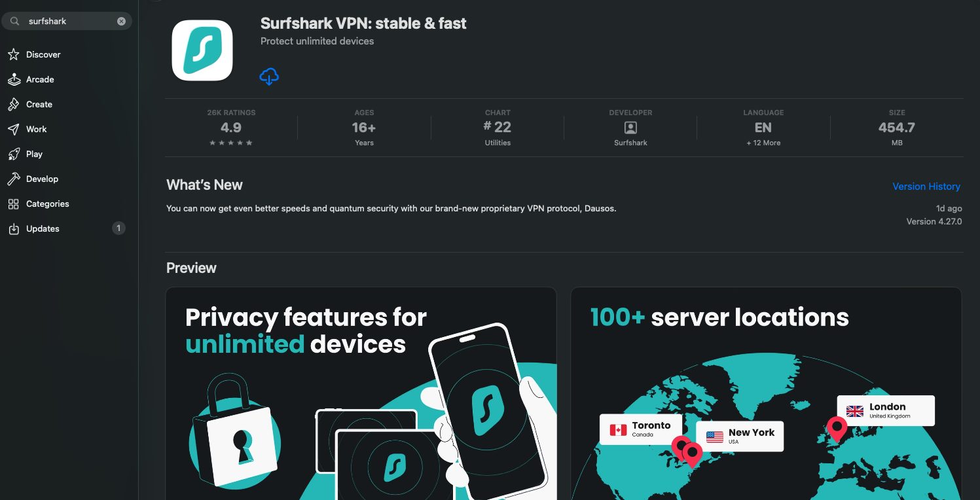
Task: Click the Develop hammer icon
Action: pyautogui.click(x=14, y=179)
